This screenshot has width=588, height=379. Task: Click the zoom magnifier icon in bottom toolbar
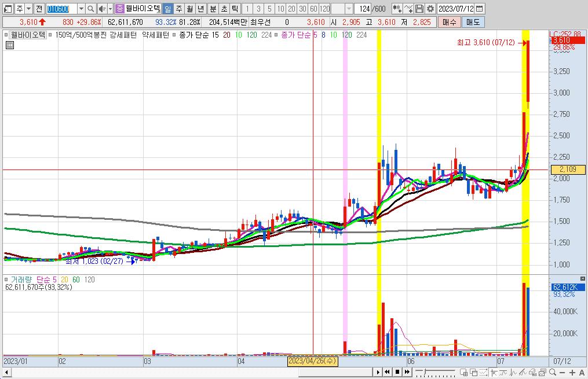click(553, 372)
